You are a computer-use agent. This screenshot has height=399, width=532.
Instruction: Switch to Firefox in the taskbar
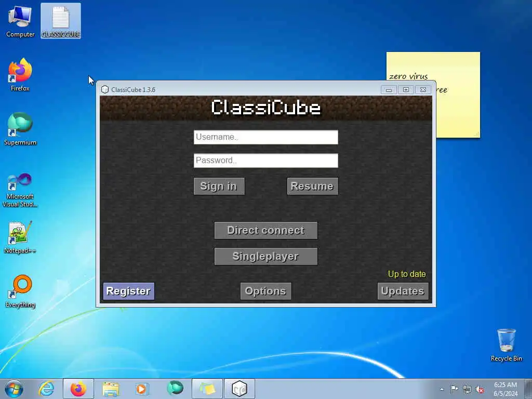click(x=78, y=389)
